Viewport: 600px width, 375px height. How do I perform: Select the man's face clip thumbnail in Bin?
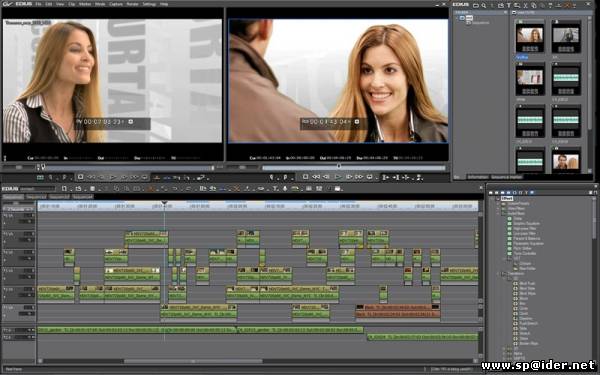566,162
